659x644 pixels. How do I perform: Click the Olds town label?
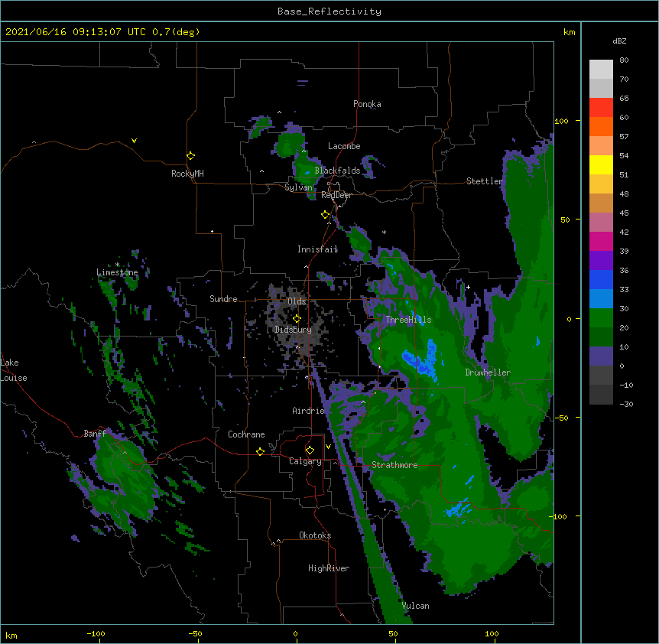(x=297, y=301)
